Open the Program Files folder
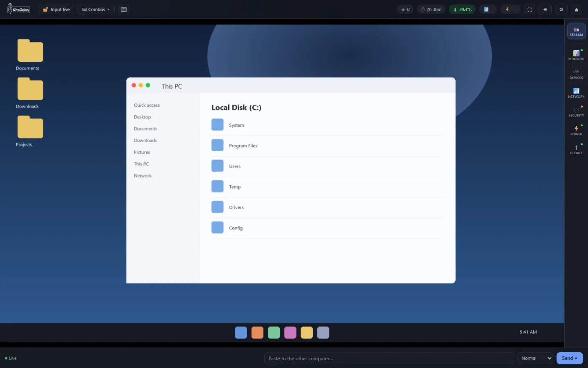Viewport: 588px width, 368px height. 327,146
